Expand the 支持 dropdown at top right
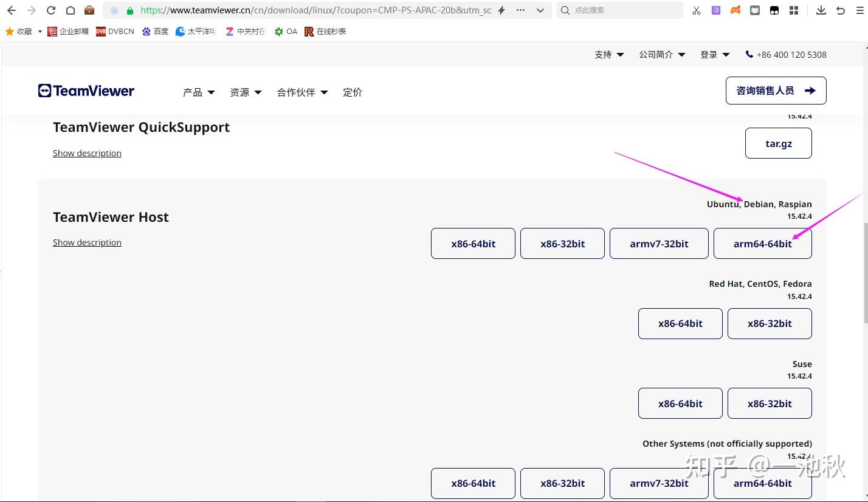 tap(609, 54)
